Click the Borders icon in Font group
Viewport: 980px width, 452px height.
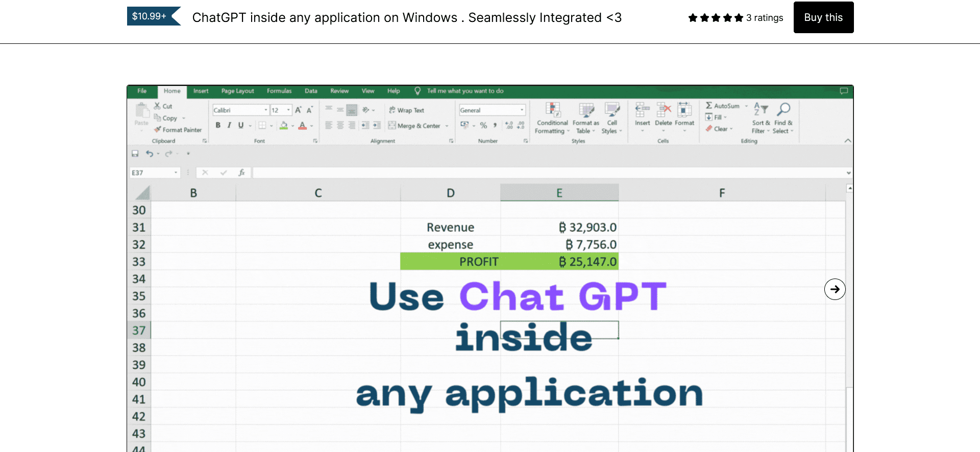point(262,125)
